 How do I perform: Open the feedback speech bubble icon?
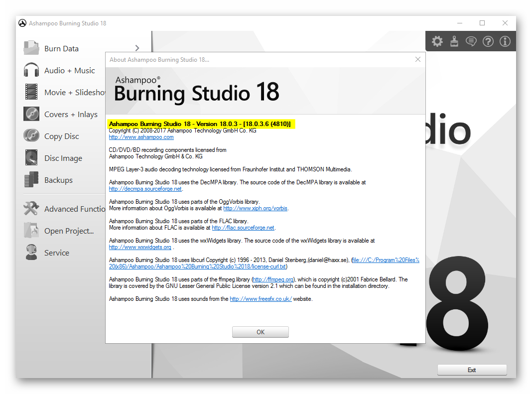[471, 41]
